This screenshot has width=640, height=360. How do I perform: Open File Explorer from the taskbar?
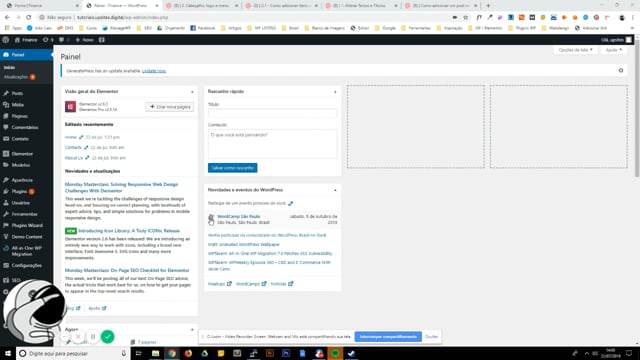coord(155,353)
